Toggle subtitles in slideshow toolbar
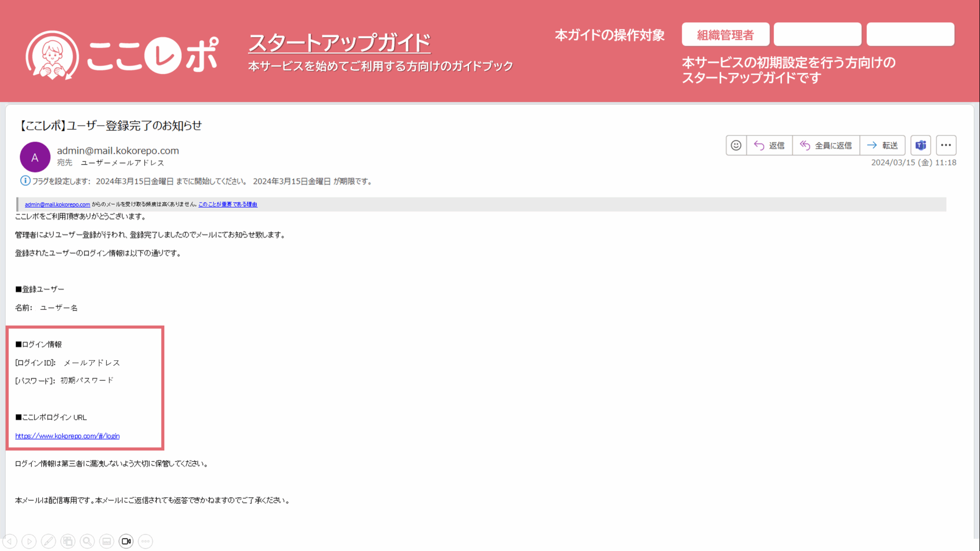The width and height of the screenshot is (980, 551). click(107, 541)
